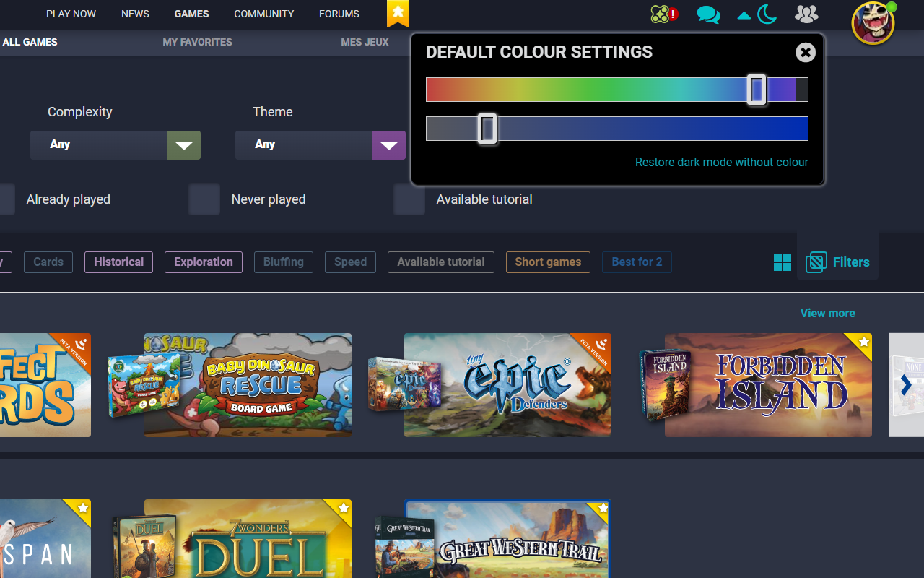Check the Never played filter

click(x=204, y=199)
